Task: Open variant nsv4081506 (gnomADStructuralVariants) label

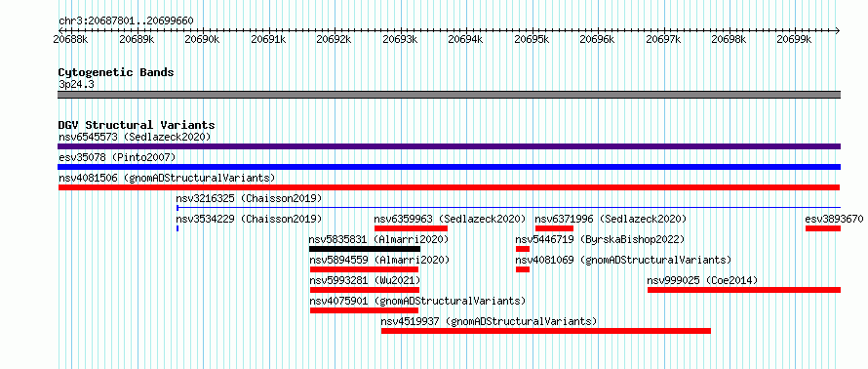Action: click(167, 178)
